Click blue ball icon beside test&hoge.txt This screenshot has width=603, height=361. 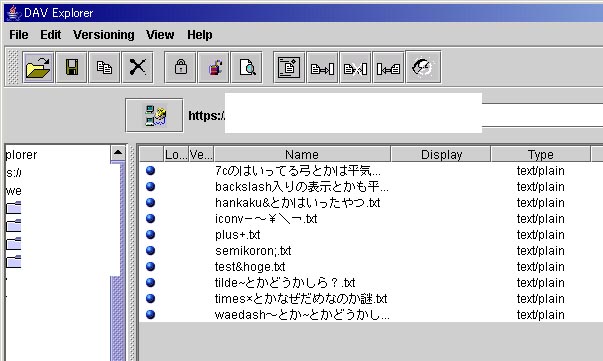[x=150, y=266]
